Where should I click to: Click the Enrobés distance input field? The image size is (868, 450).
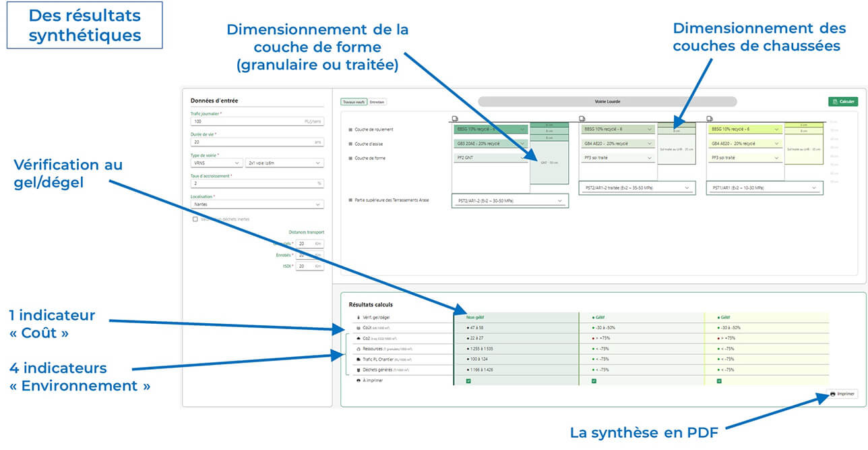click(x=310, y=255)
